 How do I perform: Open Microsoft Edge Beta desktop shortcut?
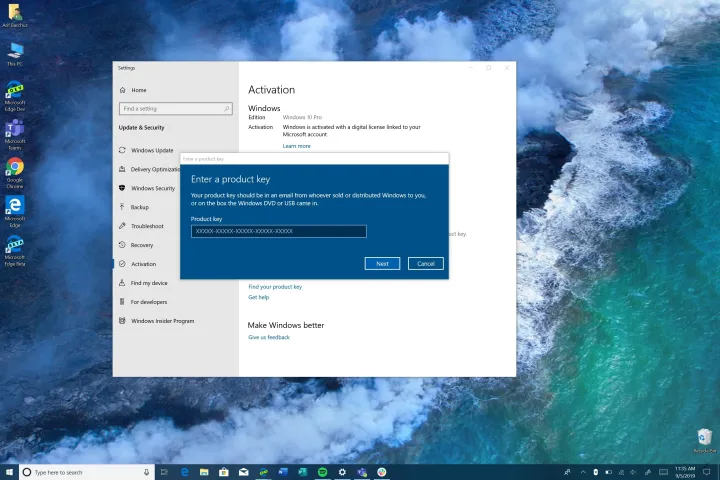[x=15, y=251]
